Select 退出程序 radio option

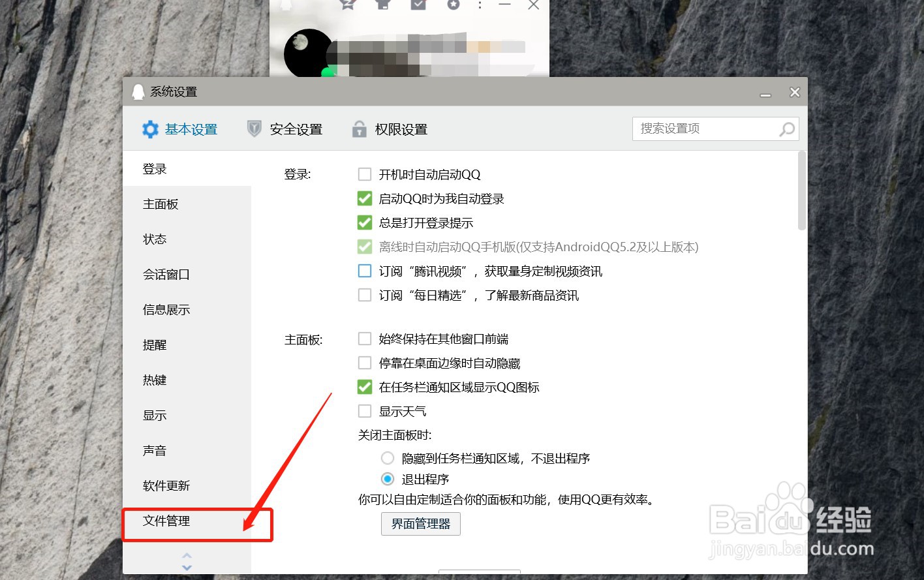(x=388, y=479)
